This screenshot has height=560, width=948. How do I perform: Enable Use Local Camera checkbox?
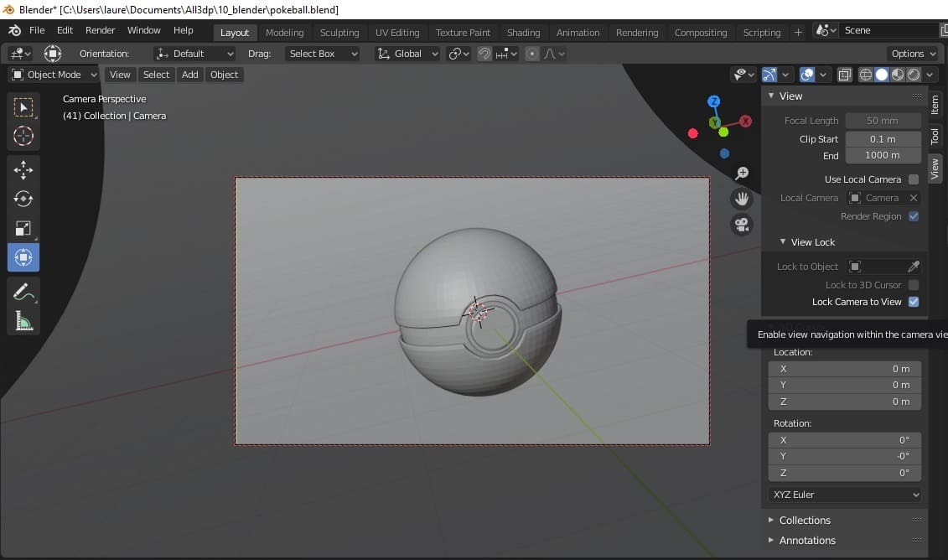pyautogui.click(x=914, y=179)
